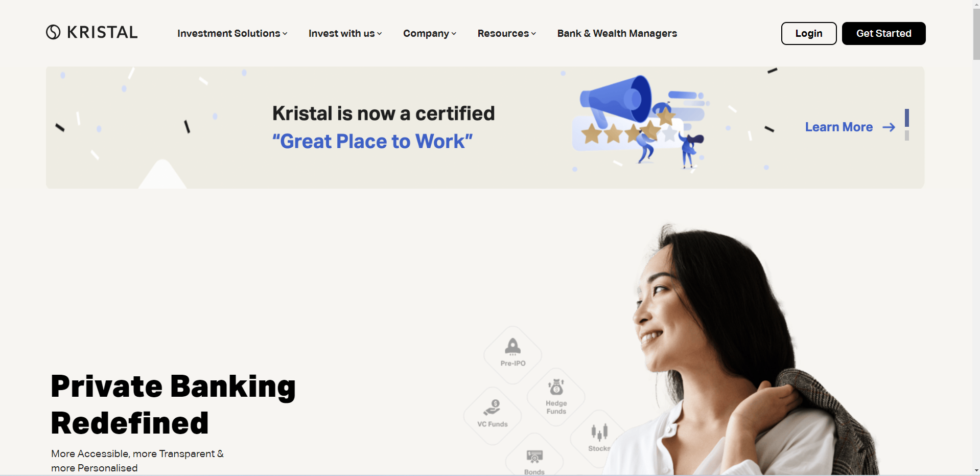The width and height of the screenshot is (980, 476).
Task: Click the Login button
Action: (809, 33)
